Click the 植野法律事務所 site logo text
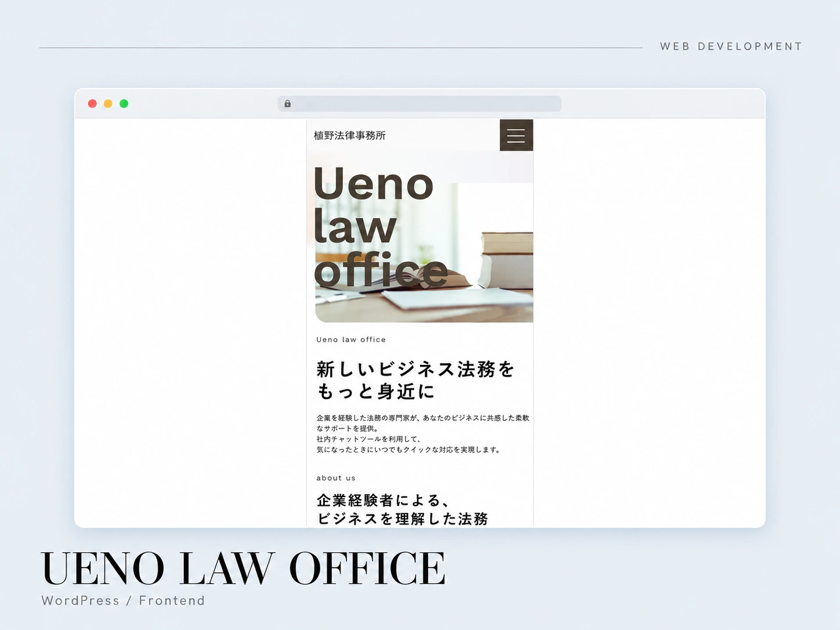Screen dimensions: 840x630 click(350, 135)
